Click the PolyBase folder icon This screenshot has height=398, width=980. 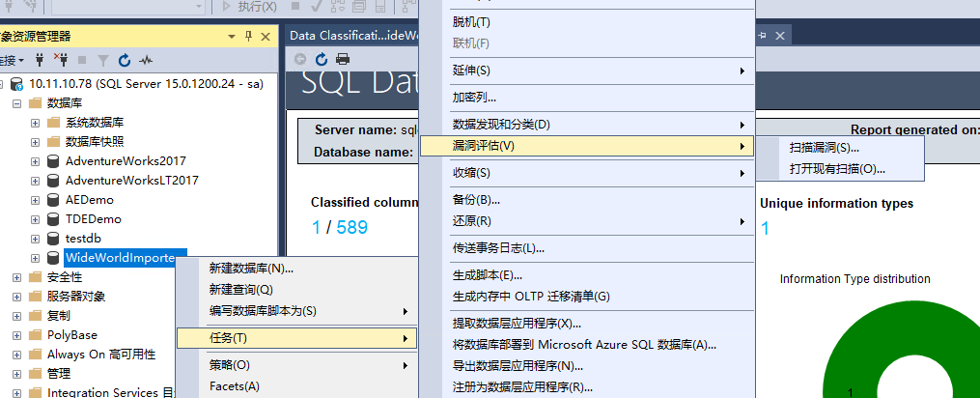tap(35, 335)
